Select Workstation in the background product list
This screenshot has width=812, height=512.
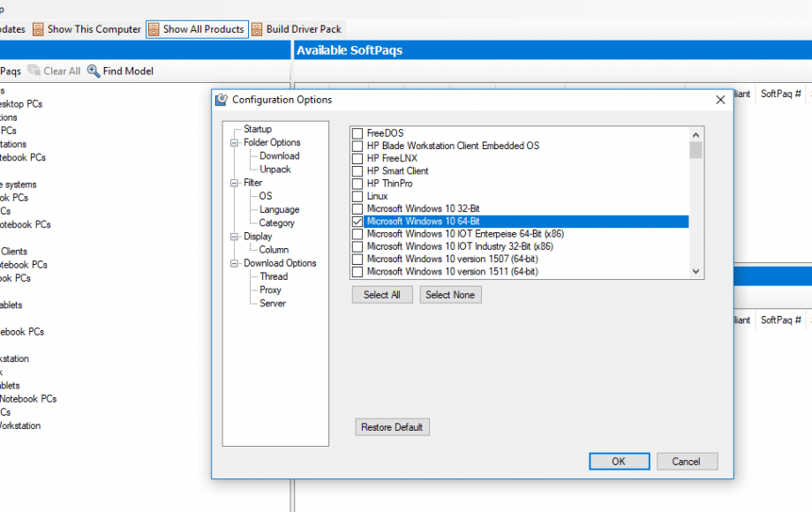tap(20, 425)
